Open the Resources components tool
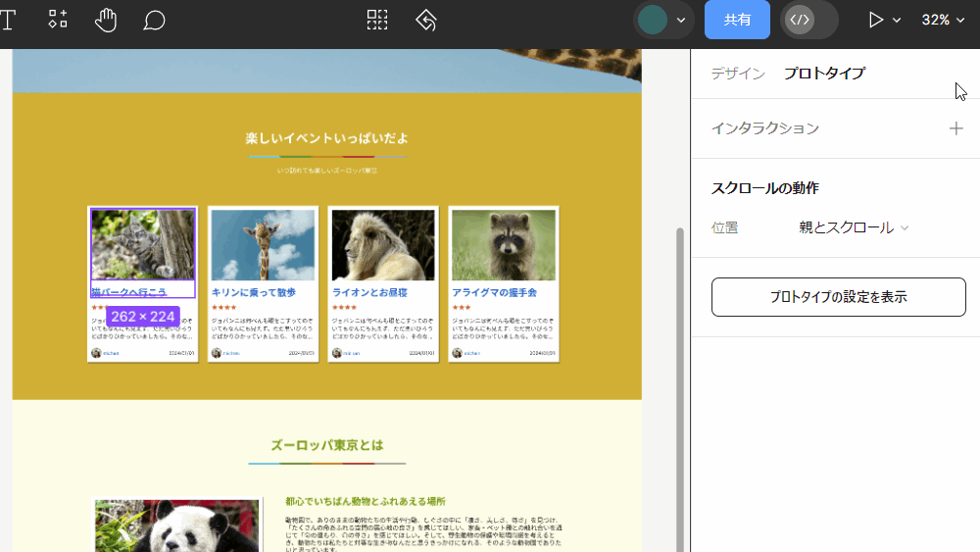The height and width of the screenshot is (552, 980). (58, 20)
